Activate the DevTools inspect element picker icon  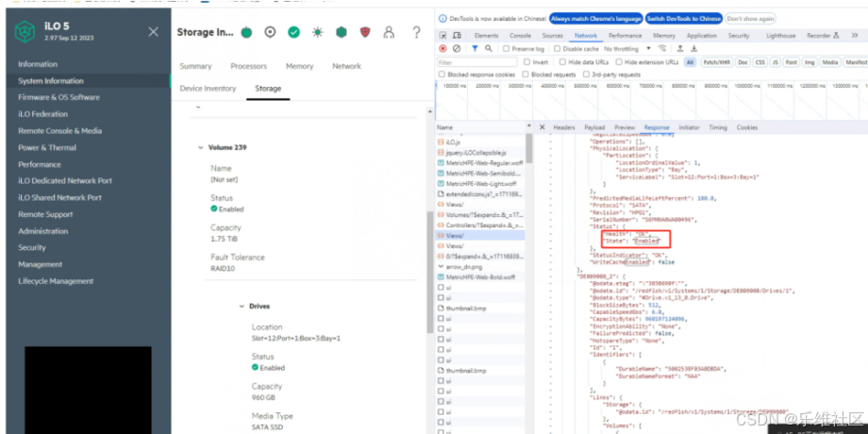442,36
